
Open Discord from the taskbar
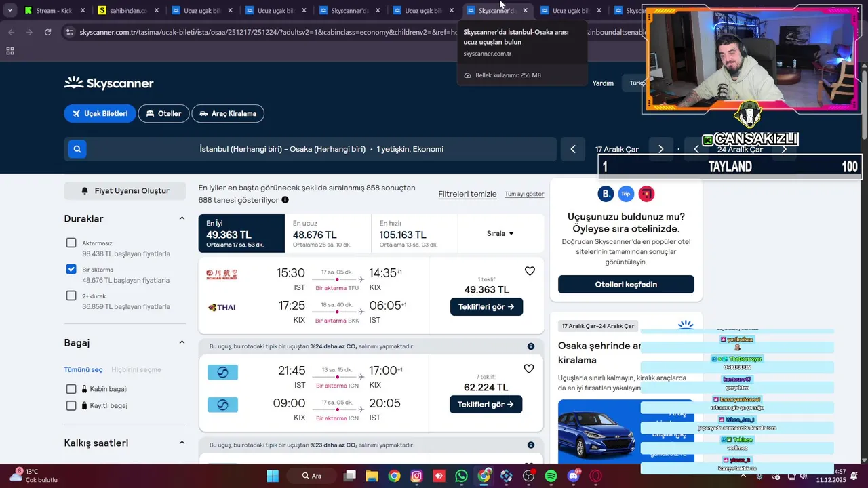(x=574, y=476)
